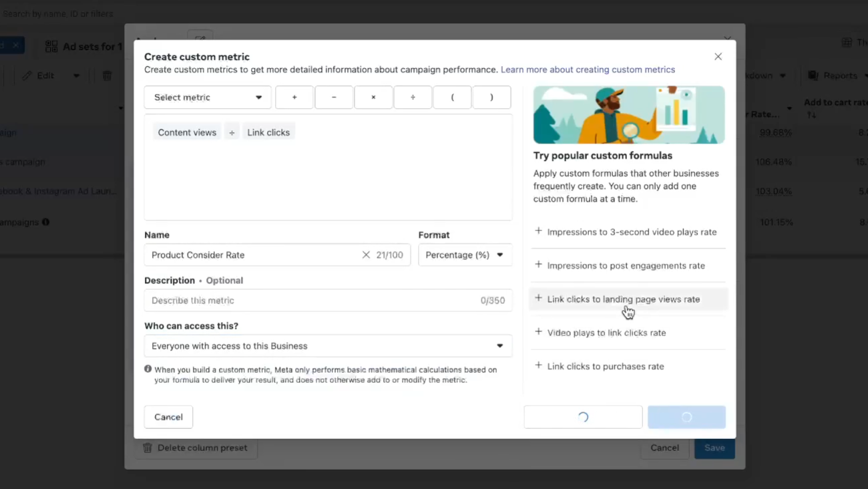Expand the Edit dropdown arrow in background
This screenshot has height=489, width=868.
[76, 75]
